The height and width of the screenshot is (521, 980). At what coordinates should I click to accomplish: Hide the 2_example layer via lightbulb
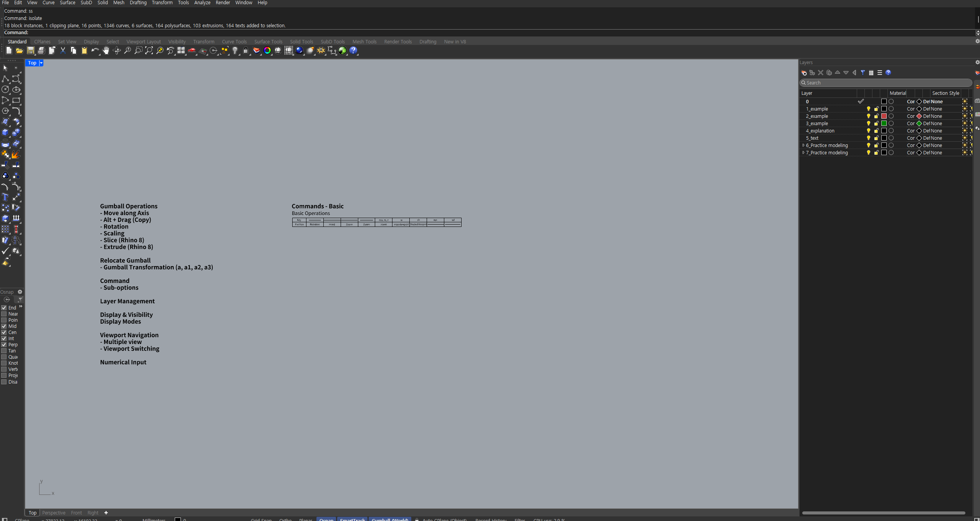(868, 116)
